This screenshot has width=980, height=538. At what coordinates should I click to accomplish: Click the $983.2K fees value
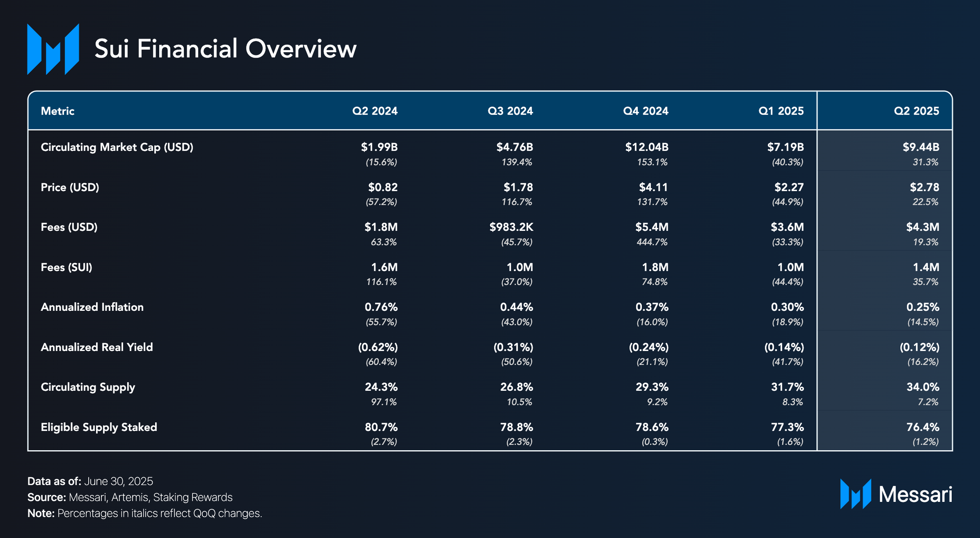[x=511, y=227]
